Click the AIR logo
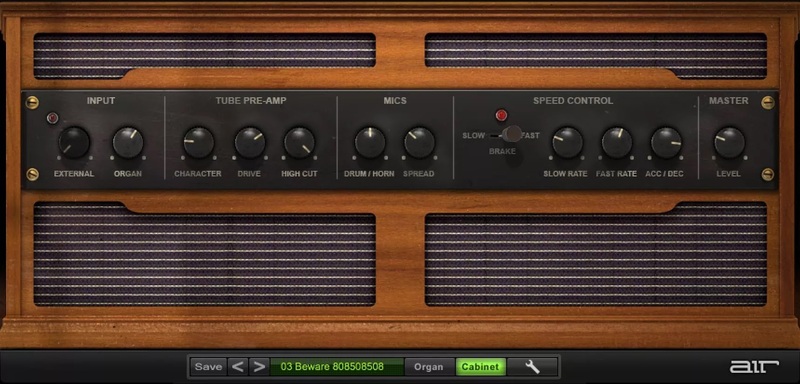The image size is (800, 384). (x=754, y=367)
